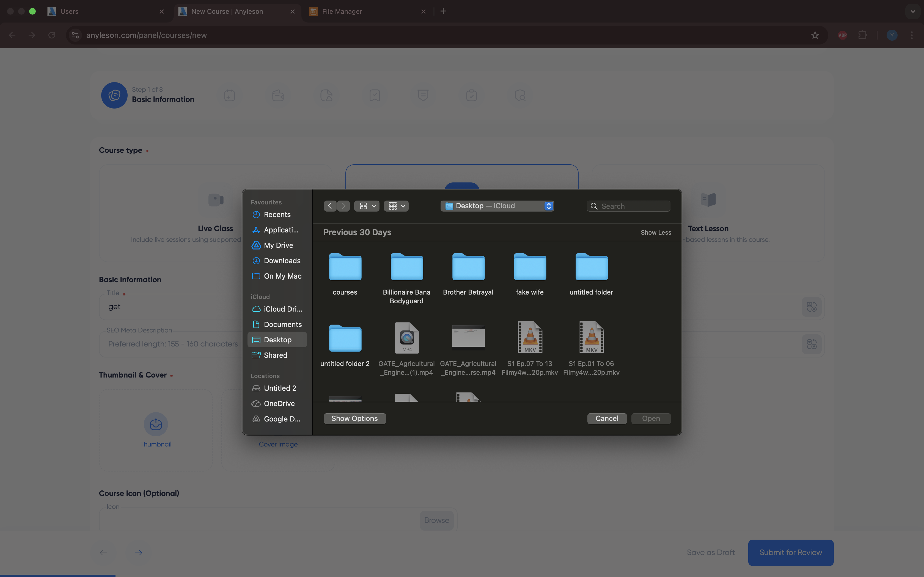The width and height of the screenshot is (924, 577).
Task: Click Show Less in Previous 30 Days
Action: click(656, 232)
